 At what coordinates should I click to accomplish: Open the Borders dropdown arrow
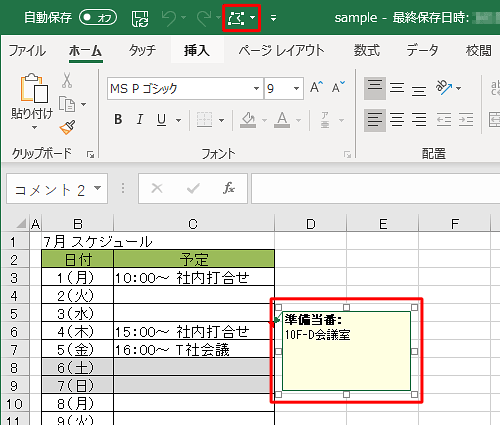coord(221,120)
